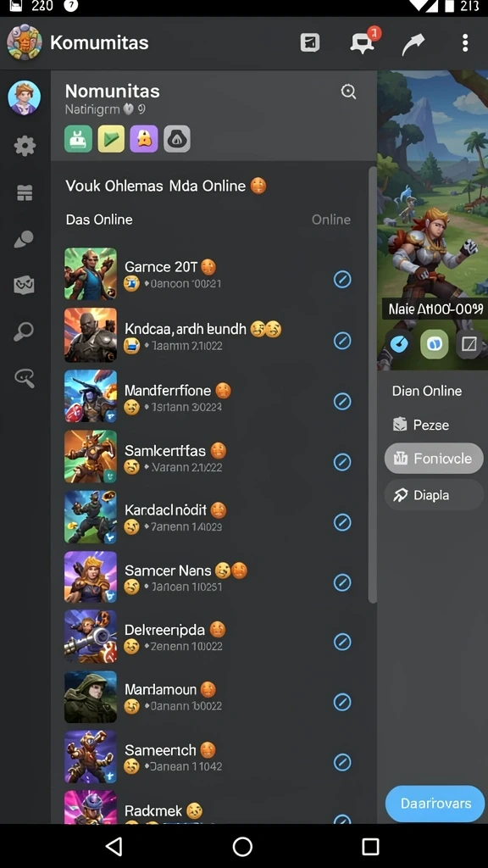The width and height of the screenshot is (488, 868).
Task: Toggle blue circle for Samcer Nans
Action: point(342,582)
